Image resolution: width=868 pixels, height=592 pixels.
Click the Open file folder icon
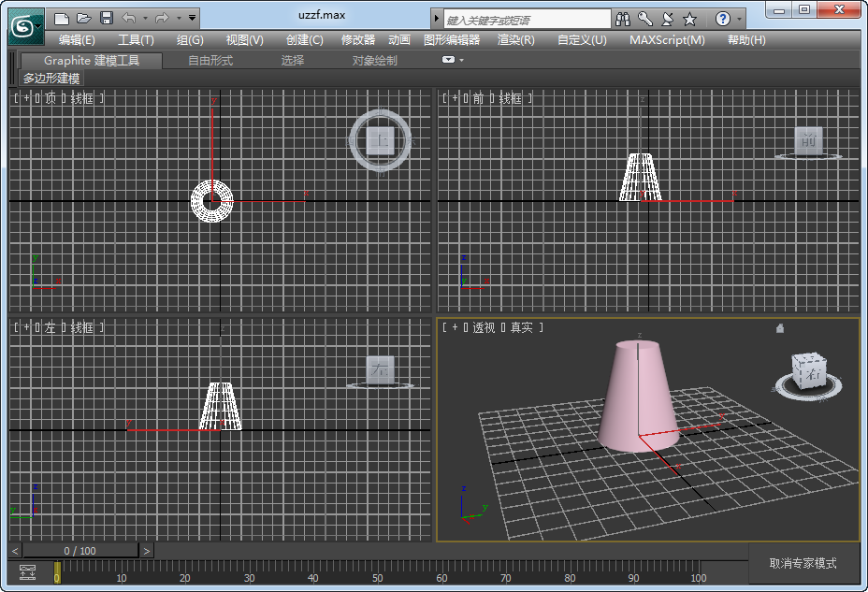point(84,19)
